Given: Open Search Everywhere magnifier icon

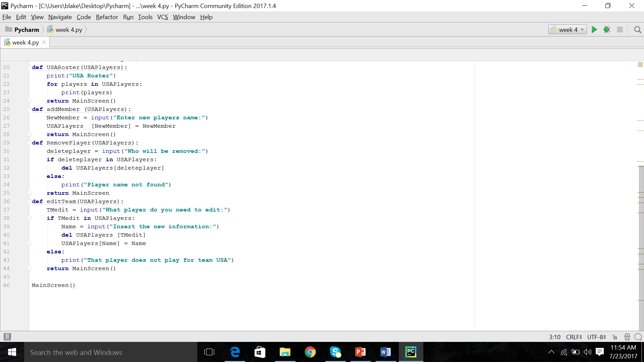Looking at the screenshot, I should click(637, 30).
